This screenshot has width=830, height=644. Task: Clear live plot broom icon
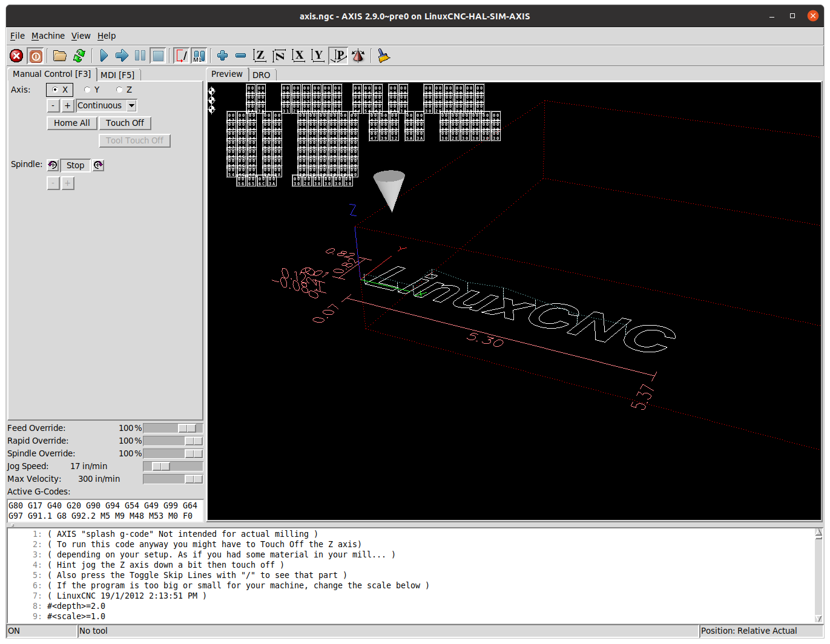[x=383, y=56]
